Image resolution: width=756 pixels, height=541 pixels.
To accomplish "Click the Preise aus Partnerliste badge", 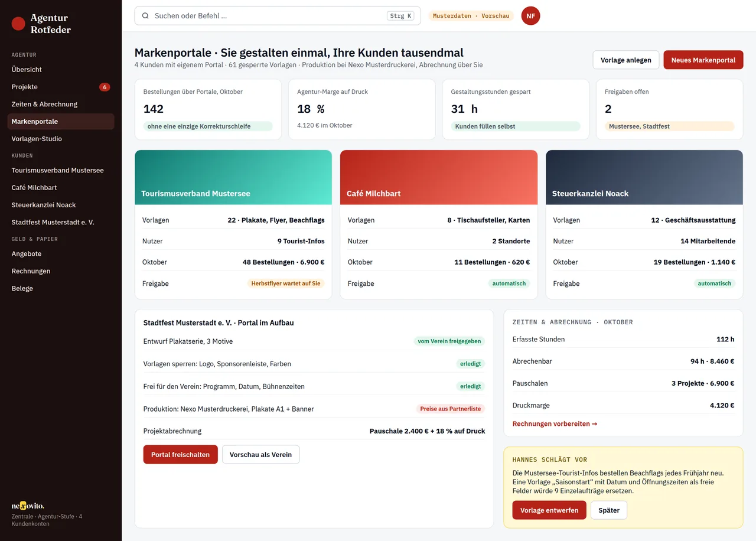I will coord(451,409).
